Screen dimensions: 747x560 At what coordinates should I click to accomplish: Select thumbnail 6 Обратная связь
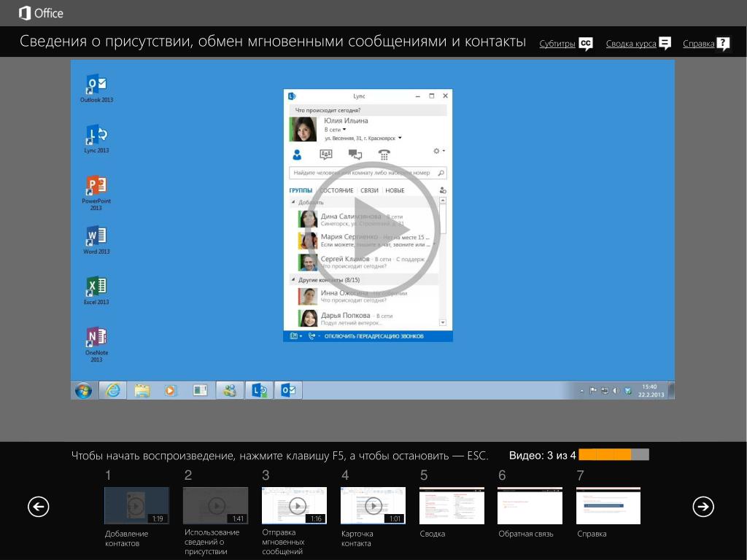530,505
